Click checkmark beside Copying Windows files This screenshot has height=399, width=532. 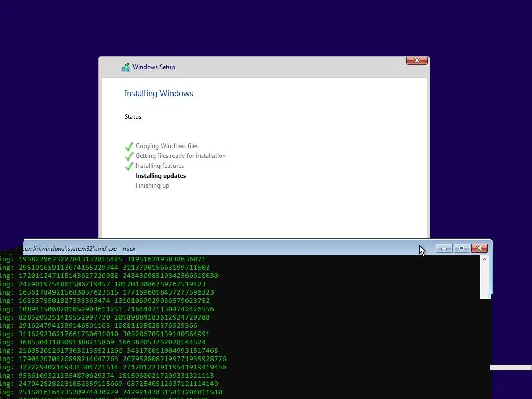(129, 147)
